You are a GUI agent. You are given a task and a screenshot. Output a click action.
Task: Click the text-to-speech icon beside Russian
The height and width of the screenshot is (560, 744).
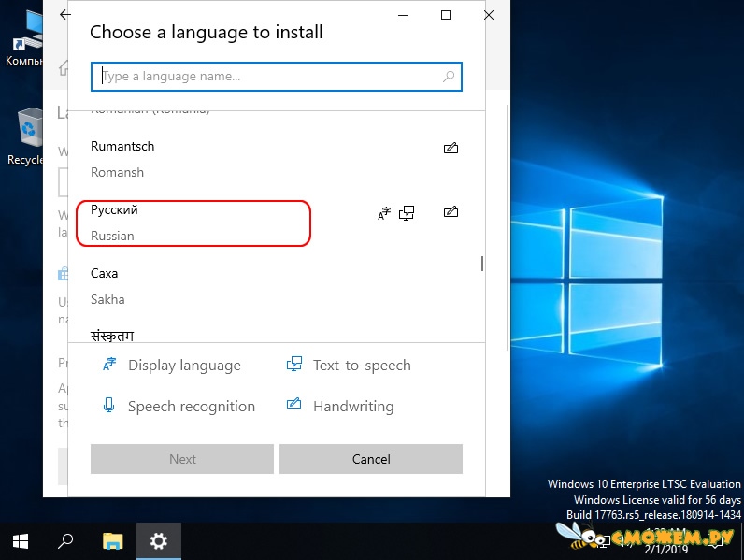(x=407, y=213)
